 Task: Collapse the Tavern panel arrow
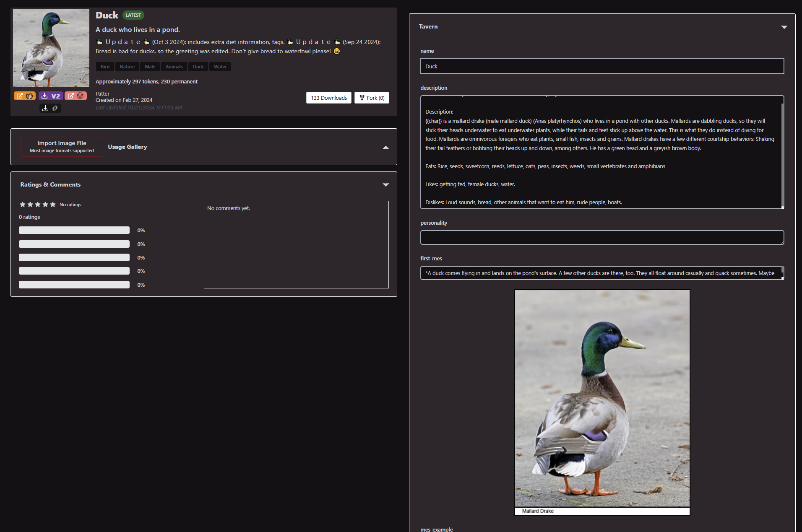point(784,27)
